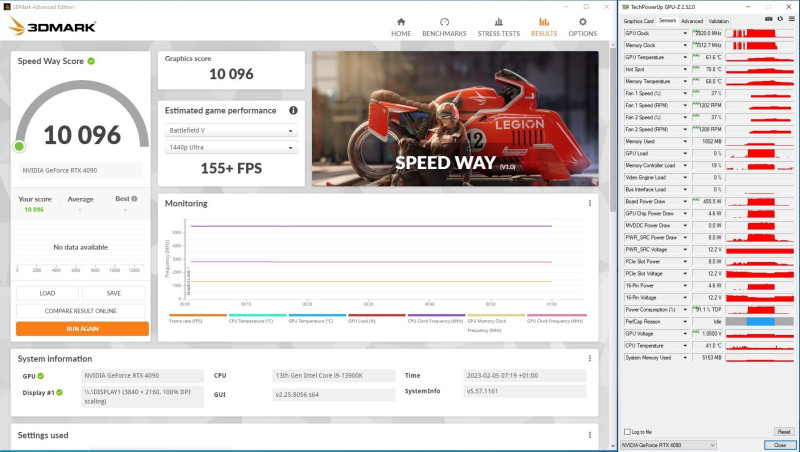The image size is (800, 452).
Task: Open the GPU-Z hamburger menu
Action: pos(792,19)
